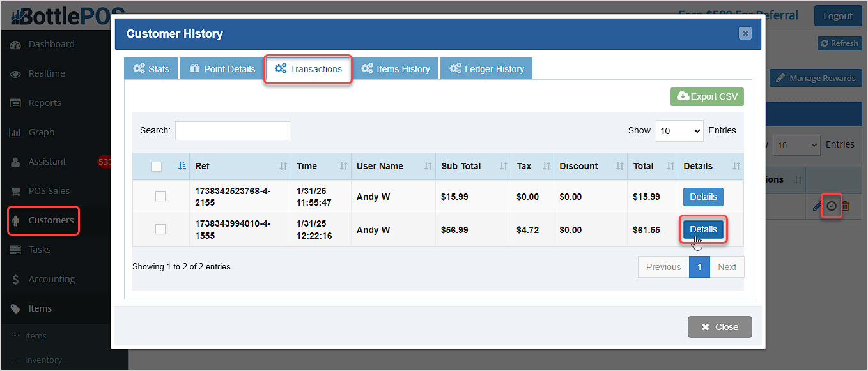Image resolution: width=868 pixels, height=371 pixels.
Task: Click inside the Search field of the transactions table
Action: point(232,130)
